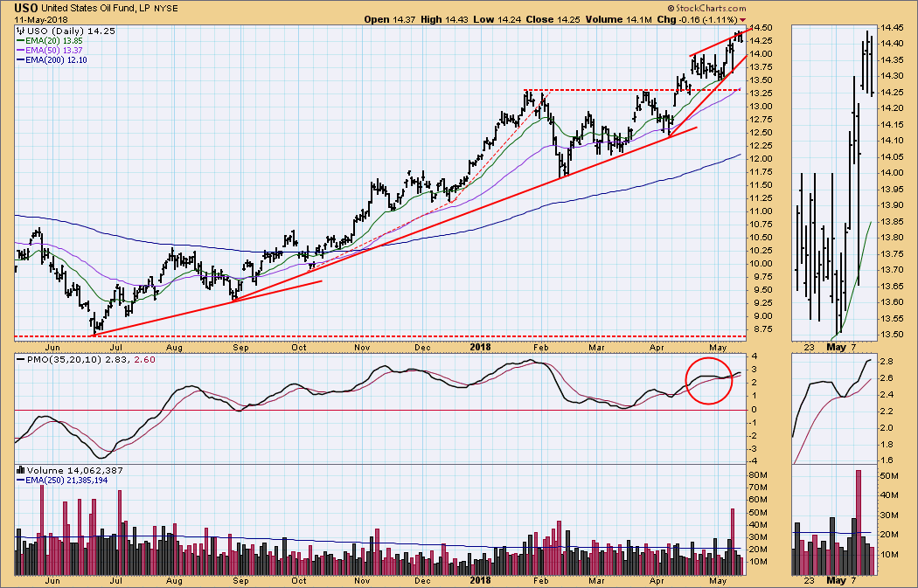Click the 11.50 price axis label

coord(763,185)
